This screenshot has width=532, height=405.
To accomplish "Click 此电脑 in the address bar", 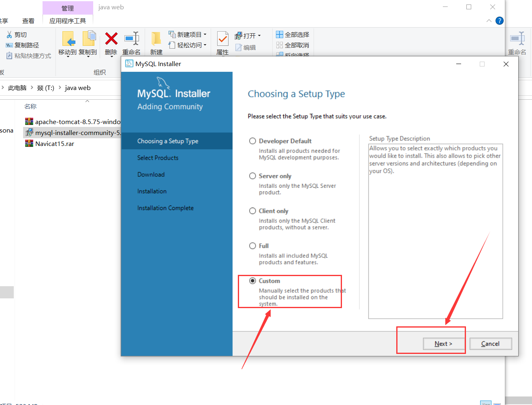I will pos(17,88).
